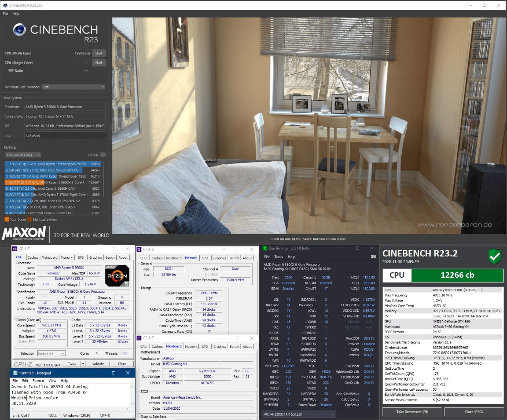Click the ranking list scroll-down arrow

[x=103, y=213]
